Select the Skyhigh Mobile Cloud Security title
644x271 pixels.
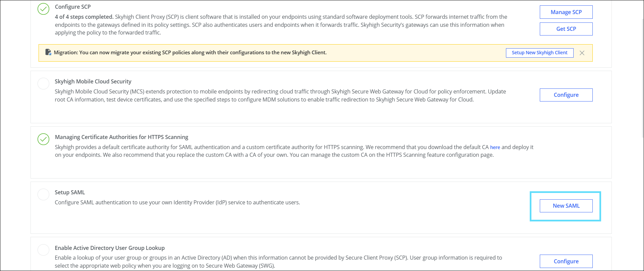pyautogui.click(x=93, y=81)
